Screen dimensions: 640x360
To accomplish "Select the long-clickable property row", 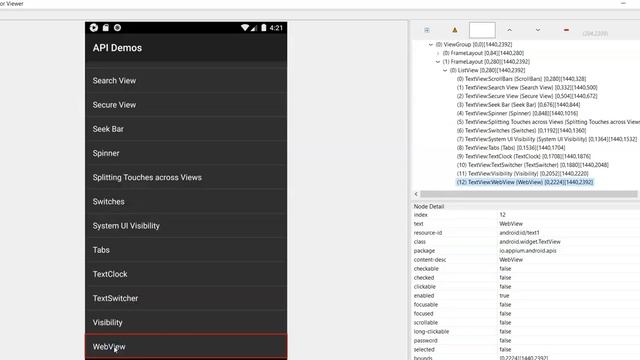I will click(526, 331).
